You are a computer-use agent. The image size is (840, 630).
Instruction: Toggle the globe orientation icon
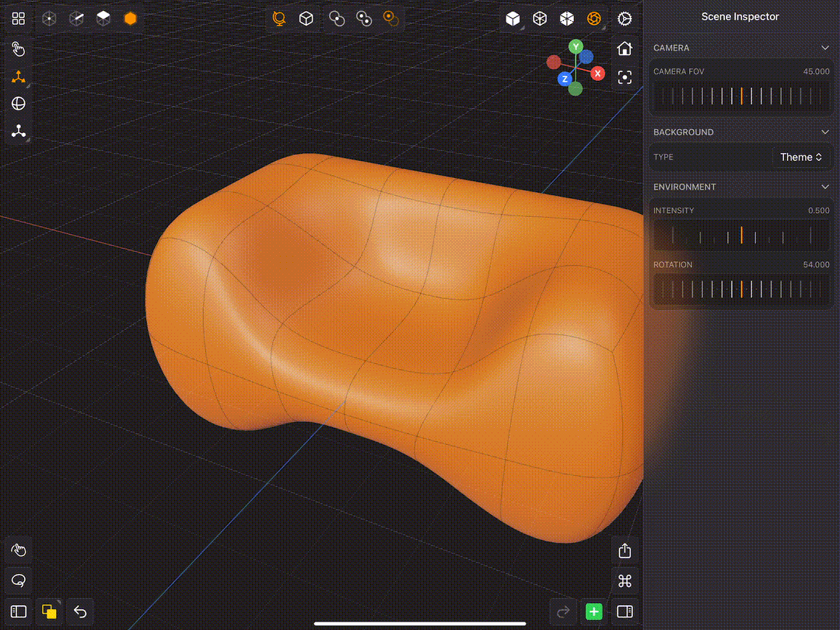[278, 19]
